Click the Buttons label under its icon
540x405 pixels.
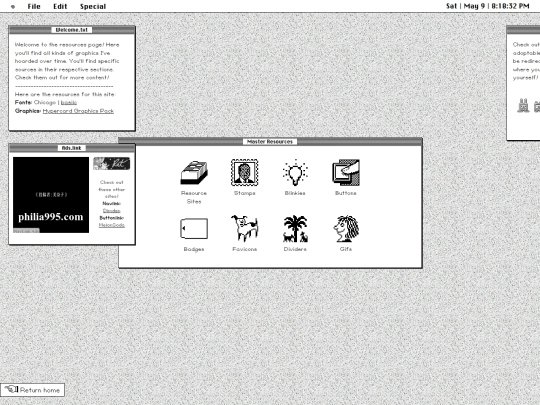click(346, 193)
